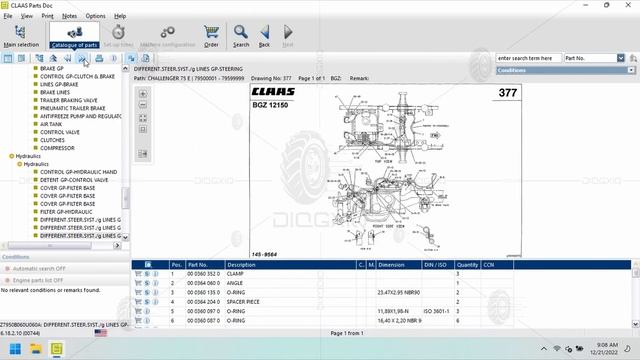
Task: Click the document page icon in the small toolbar
Action: click(146, 58)
